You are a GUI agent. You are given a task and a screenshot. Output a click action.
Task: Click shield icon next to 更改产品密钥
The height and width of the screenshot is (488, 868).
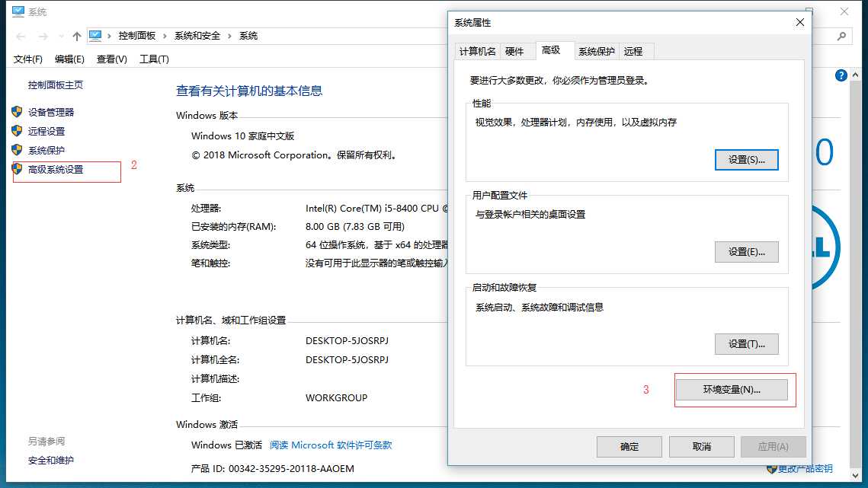[772, 469]
